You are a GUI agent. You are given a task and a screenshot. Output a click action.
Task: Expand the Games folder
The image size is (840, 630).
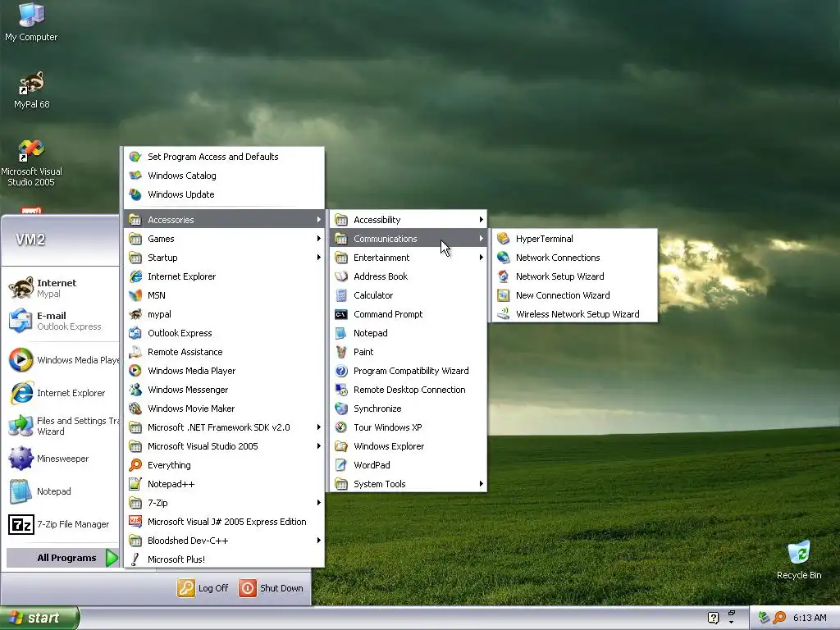click(x=224, y=239)
